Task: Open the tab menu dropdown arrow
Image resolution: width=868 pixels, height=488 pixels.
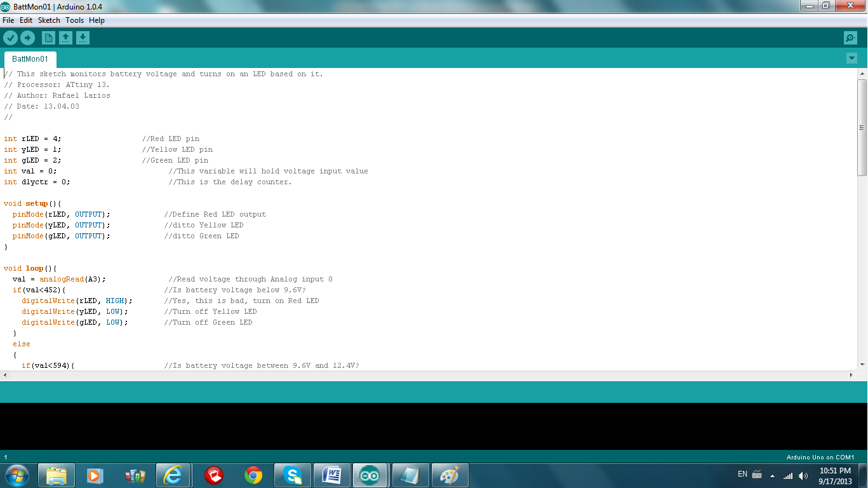Action: 851,58
